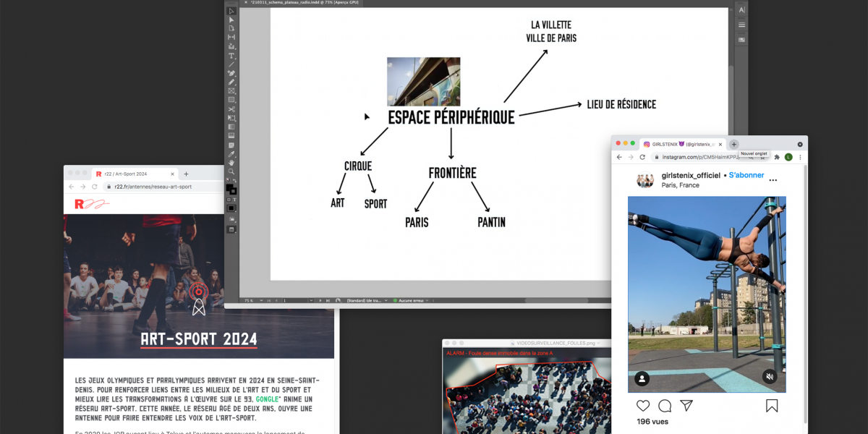Viewport: 868px width, 434px height.
Task: Select the GIRLSTENIX Instagram tab
Action: tap(684, 144)
